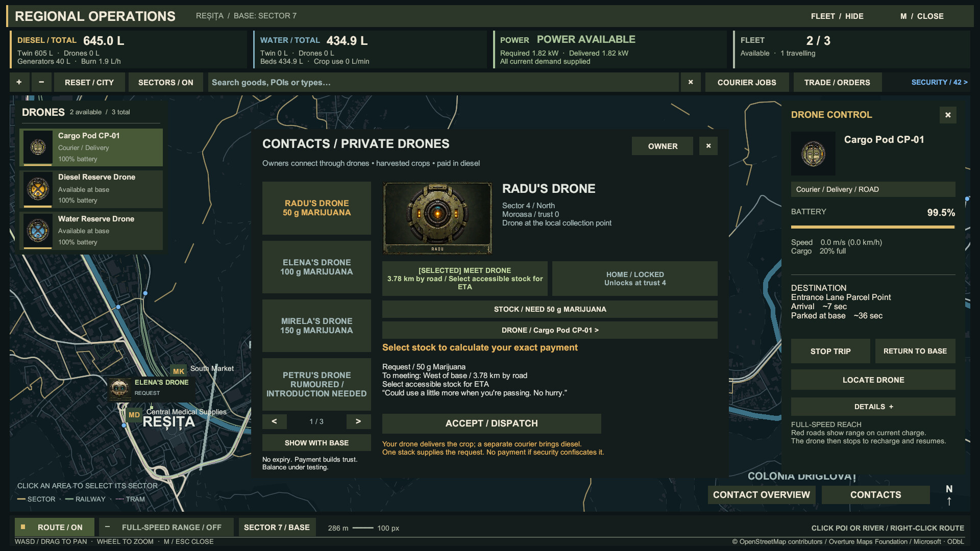This screenshot has width=980, height=551.
Task: Toggle Full-Speed Range / Off
Action: point(166,527)
